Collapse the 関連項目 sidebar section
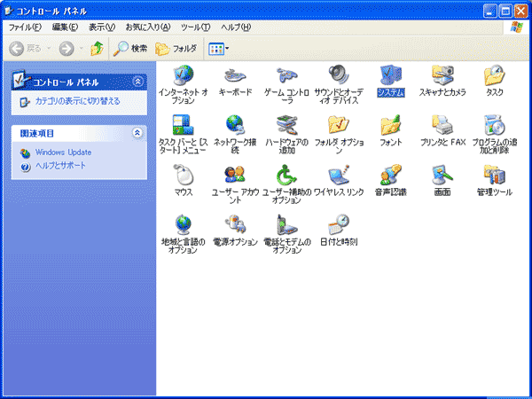Image resolution: width=532 pixels, height=399 pixels. (137, 133)
